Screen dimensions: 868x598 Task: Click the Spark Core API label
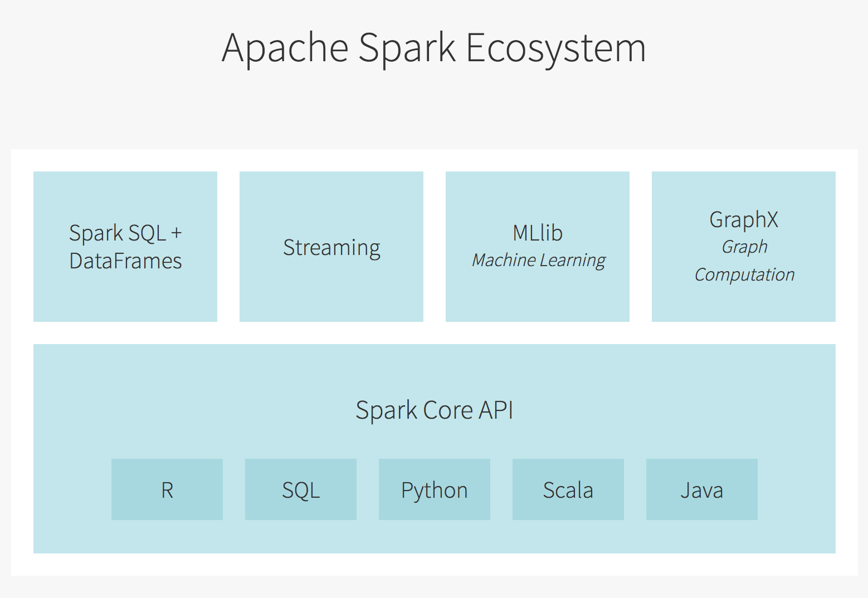click(434, 410)
